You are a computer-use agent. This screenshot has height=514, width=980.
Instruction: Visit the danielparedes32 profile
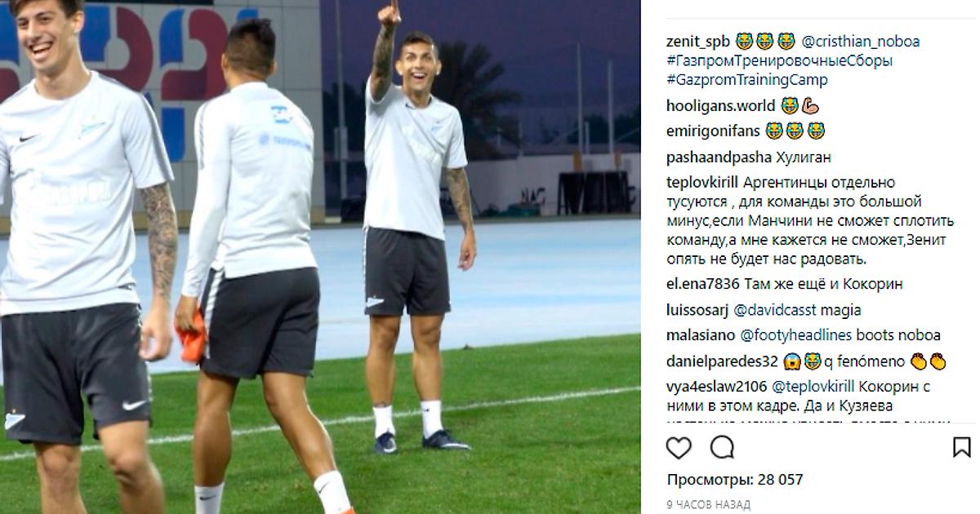coord(722,361)
